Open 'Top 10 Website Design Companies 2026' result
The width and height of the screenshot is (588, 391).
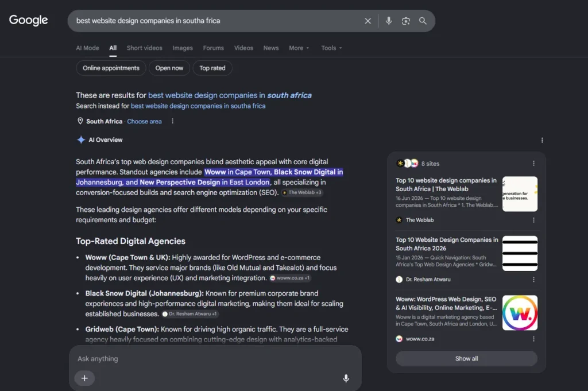coord(447,244)
